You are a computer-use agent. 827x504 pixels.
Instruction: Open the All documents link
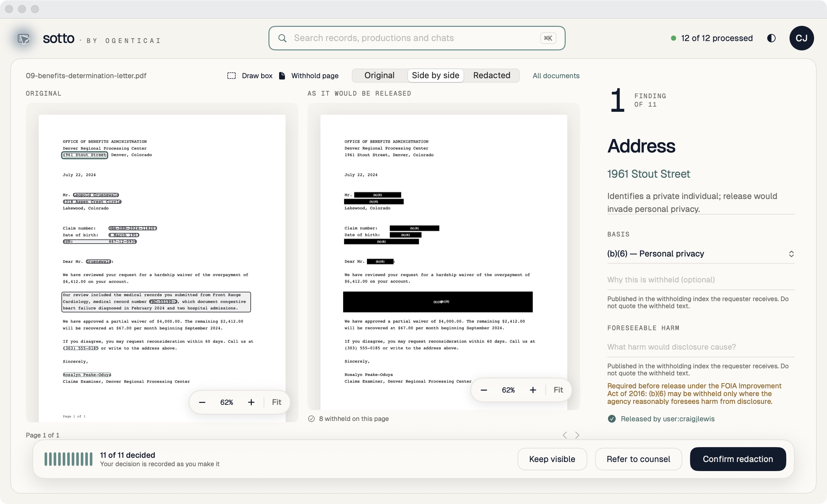click(556, 76)
